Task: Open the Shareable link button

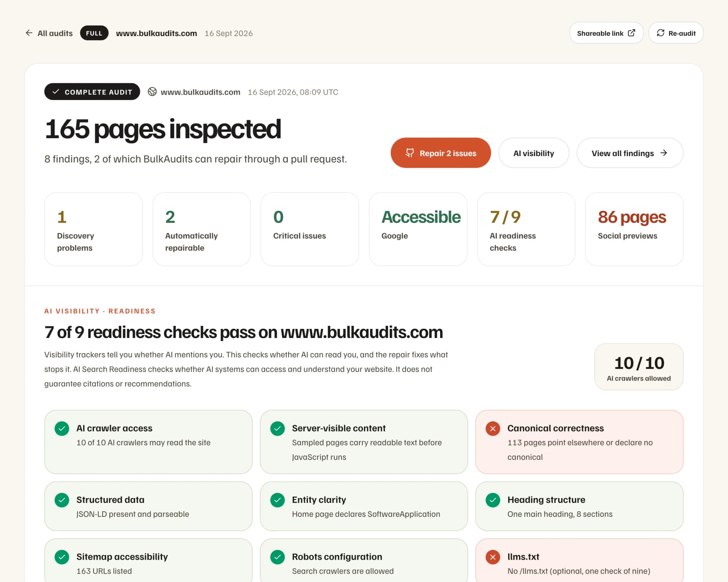Action: [606, 33]
